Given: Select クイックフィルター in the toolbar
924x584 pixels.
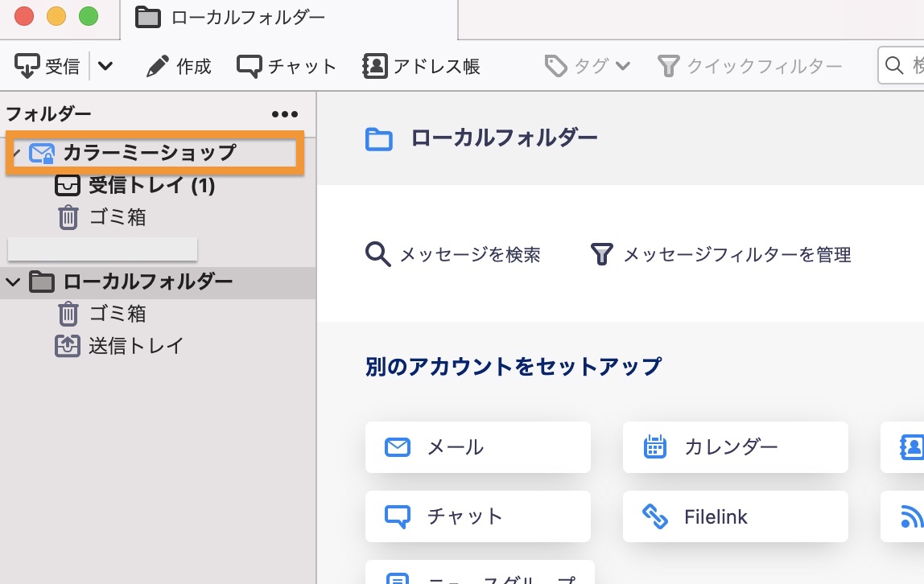Looking at the screenshot, I should [x=749, y=65].
